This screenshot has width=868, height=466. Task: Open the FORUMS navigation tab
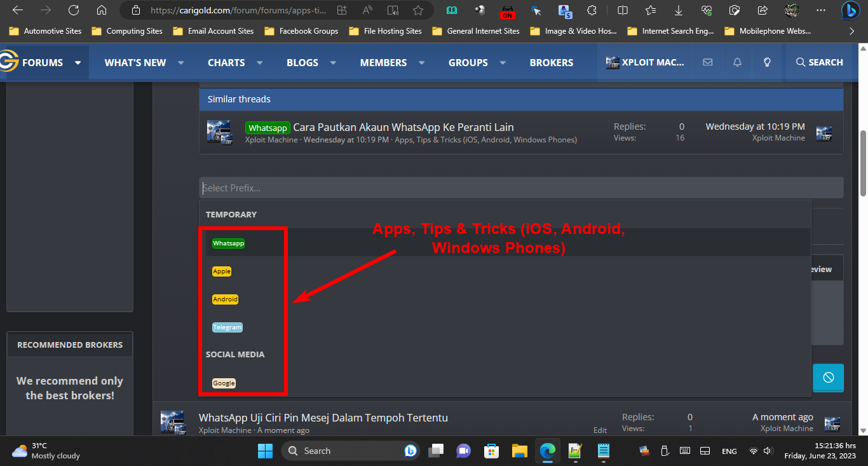pos(43,62)
